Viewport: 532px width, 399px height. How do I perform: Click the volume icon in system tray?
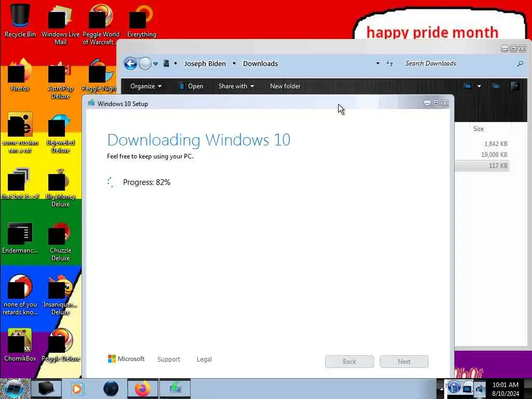(x=480, y=388)
